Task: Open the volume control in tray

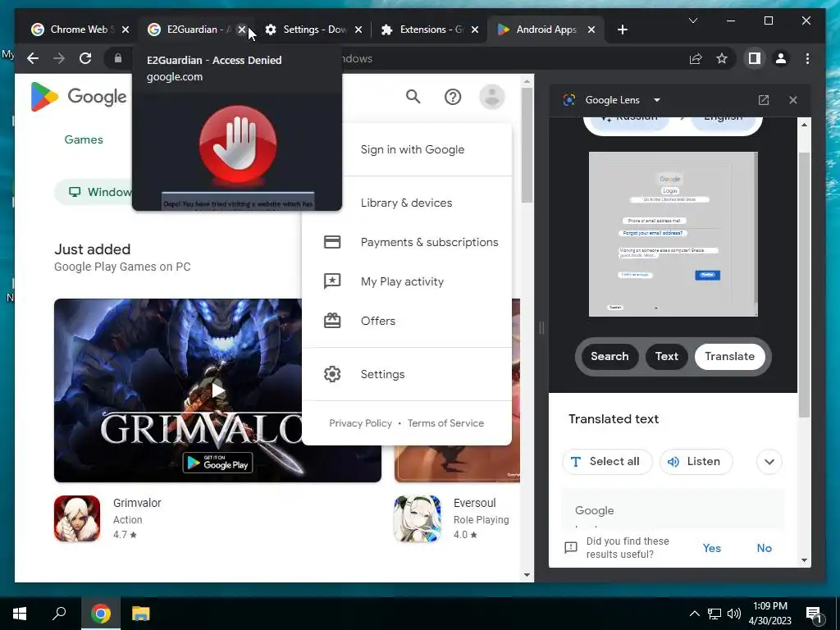Action: click(x=734, y=614)
